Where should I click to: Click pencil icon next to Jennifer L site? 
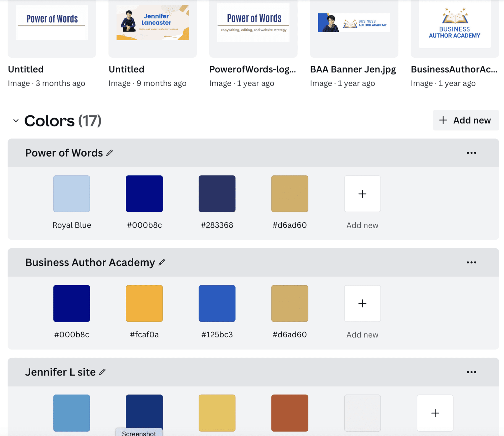(x=102, y=372)
